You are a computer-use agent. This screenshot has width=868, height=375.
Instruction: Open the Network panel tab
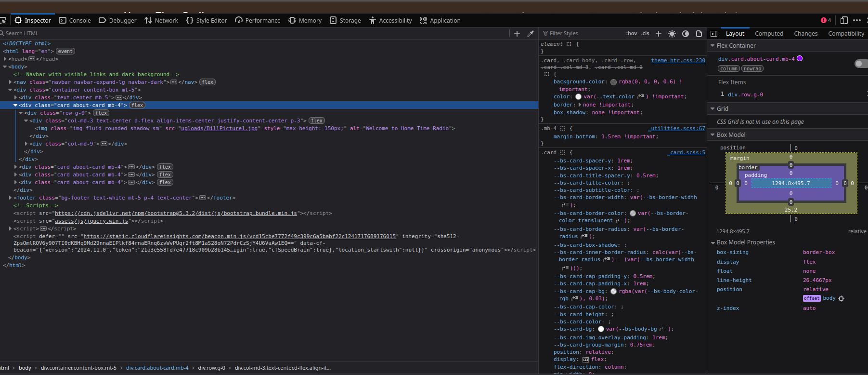[161, 20]
